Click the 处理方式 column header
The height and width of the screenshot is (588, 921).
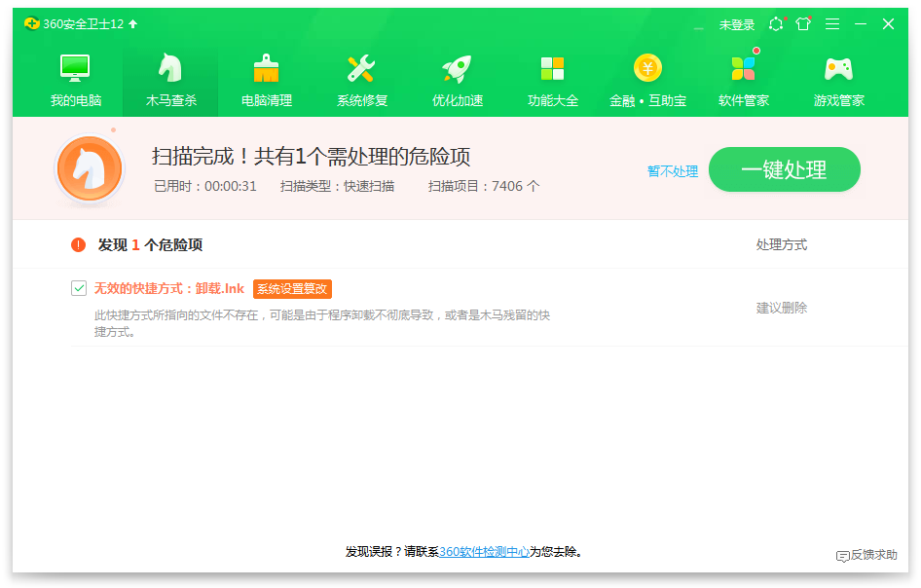point(781,245)
